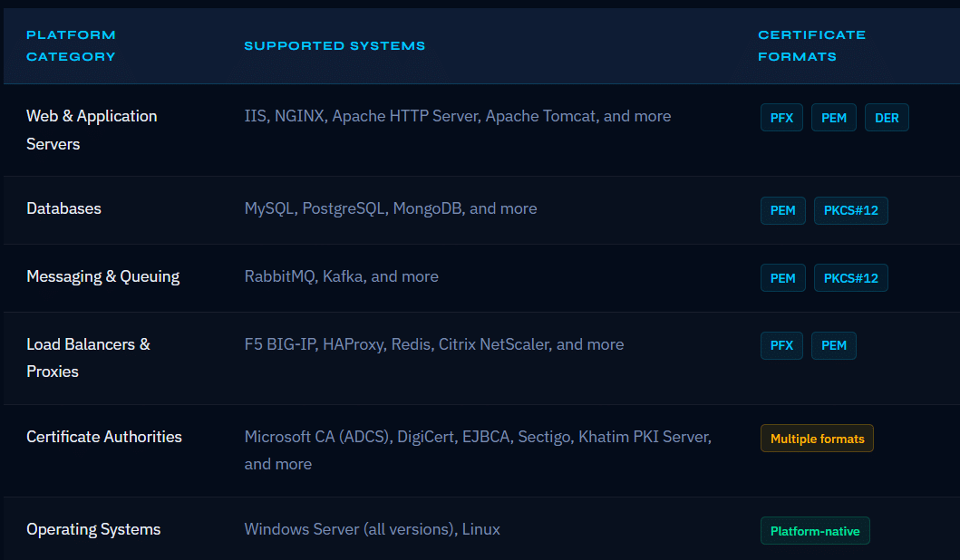Click the F5 BIG-IP, HAProxy systems text
This screenshot has height=560, width=960.
click(x=434, y=344)
